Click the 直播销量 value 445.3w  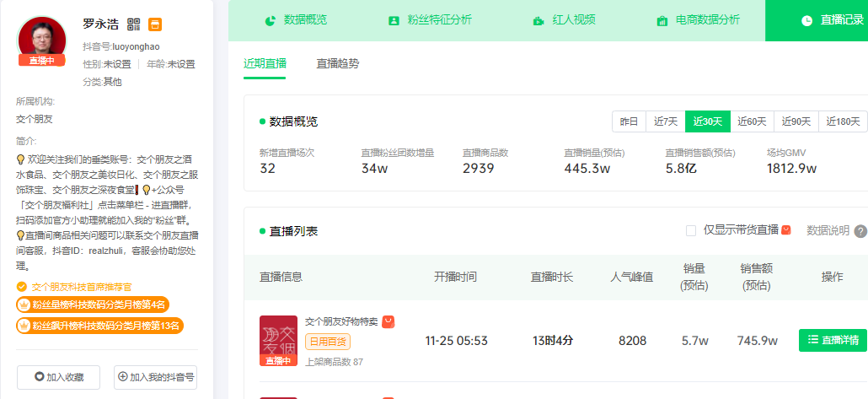(x=587, y=169)
